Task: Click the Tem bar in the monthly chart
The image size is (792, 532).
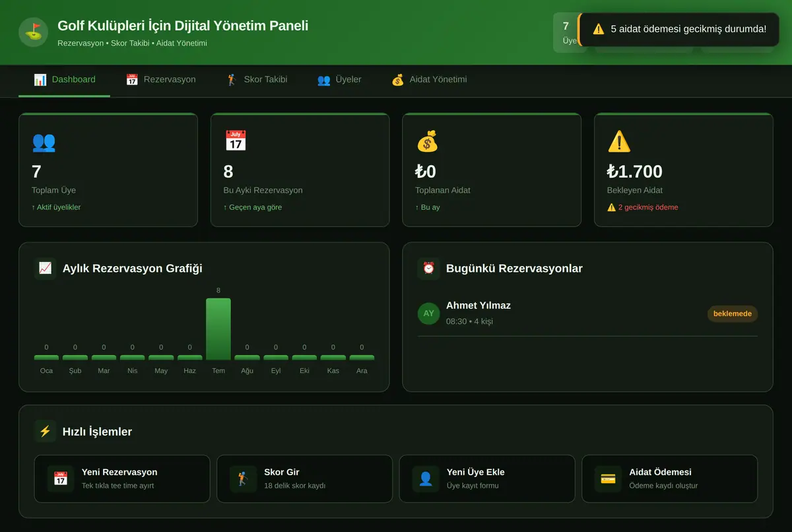Action: point(218,329)
